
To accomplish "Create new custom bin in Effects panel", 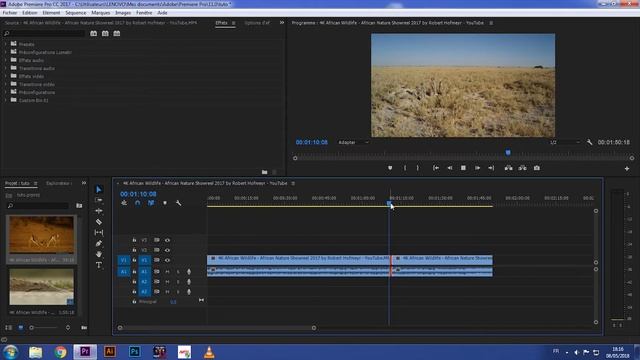I will (264, 172).
